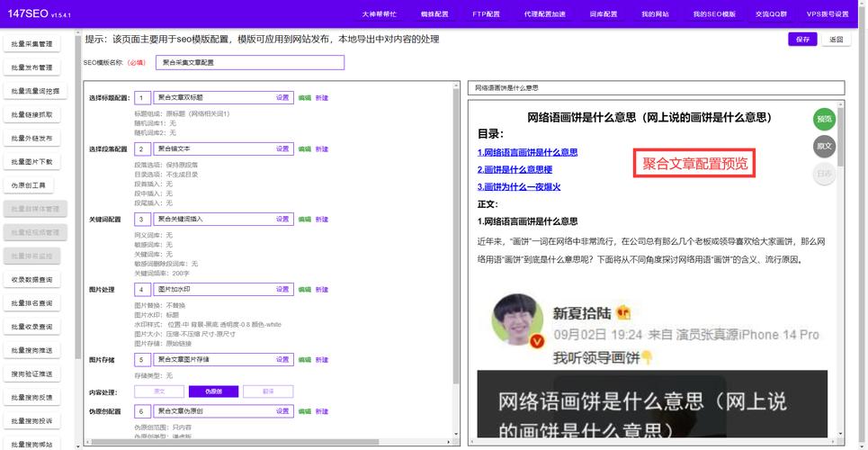This screenshot has width=868, height=450.
Task: Open 批量流量词挖掘 in sidebar
Action: pyautogui.click(x=35, y=91)
